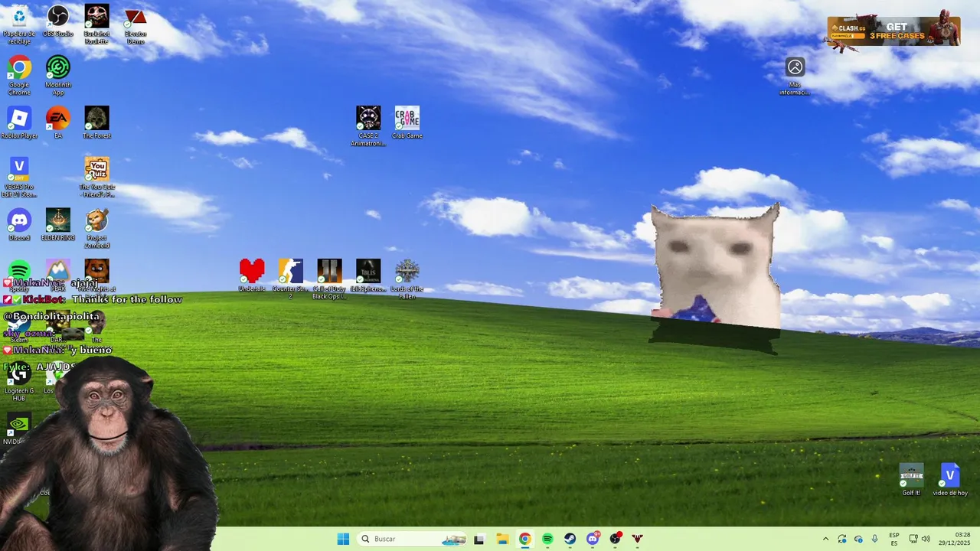Click the OneDrive cloud tray icon
Screen dimensions: 980x551
click(858, 539)
